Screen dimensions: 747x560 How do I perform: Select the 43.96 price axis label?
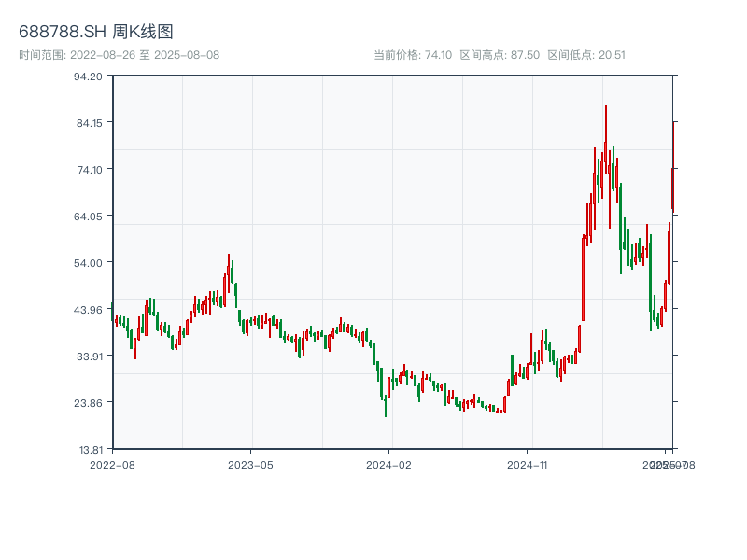(88, 309)
